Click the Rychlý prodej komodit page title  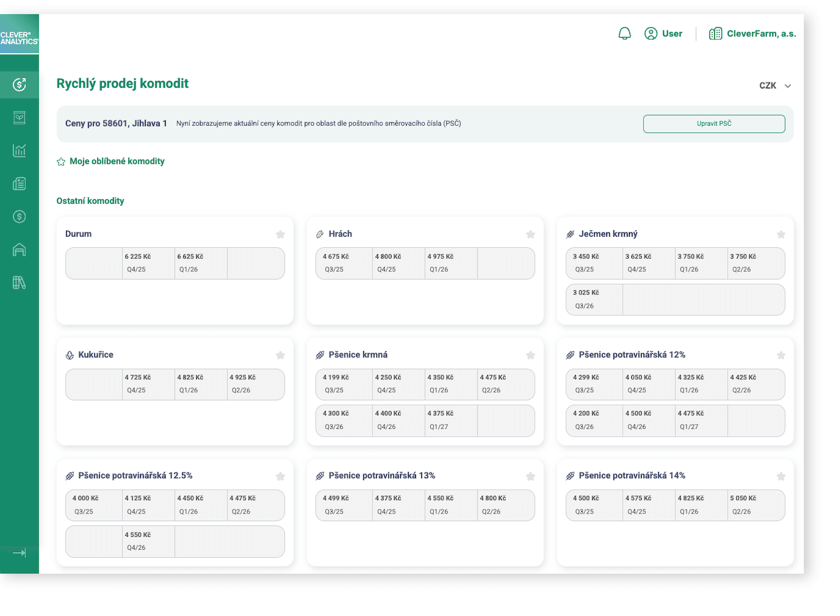coord(122,84)
